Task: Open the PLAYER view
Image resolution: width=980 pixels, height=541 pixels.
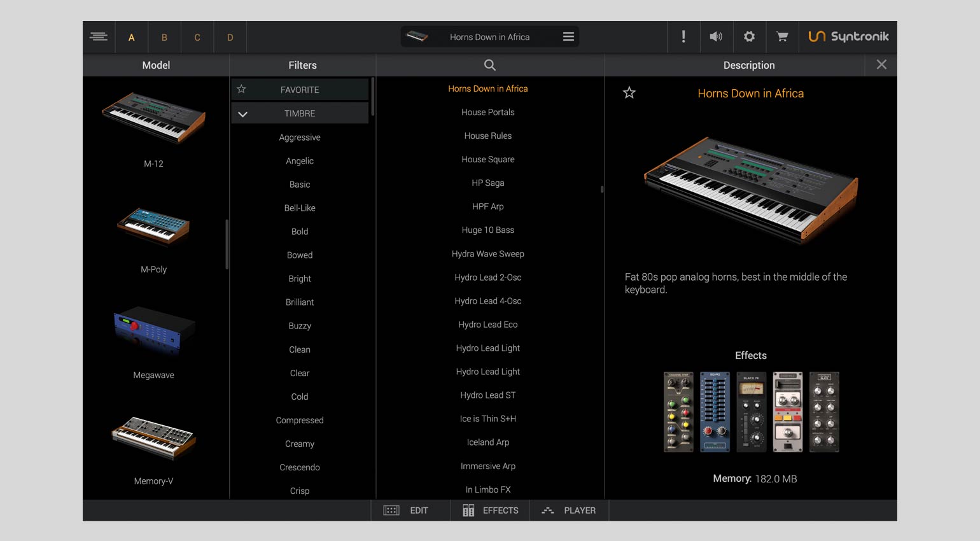Action: click(569, 510)
